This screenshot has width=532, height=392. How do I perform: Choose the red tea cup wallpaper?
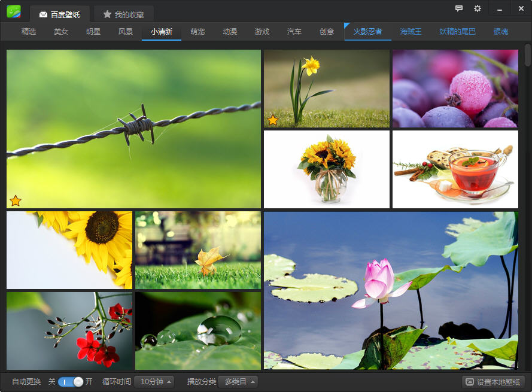pos(455,169)
